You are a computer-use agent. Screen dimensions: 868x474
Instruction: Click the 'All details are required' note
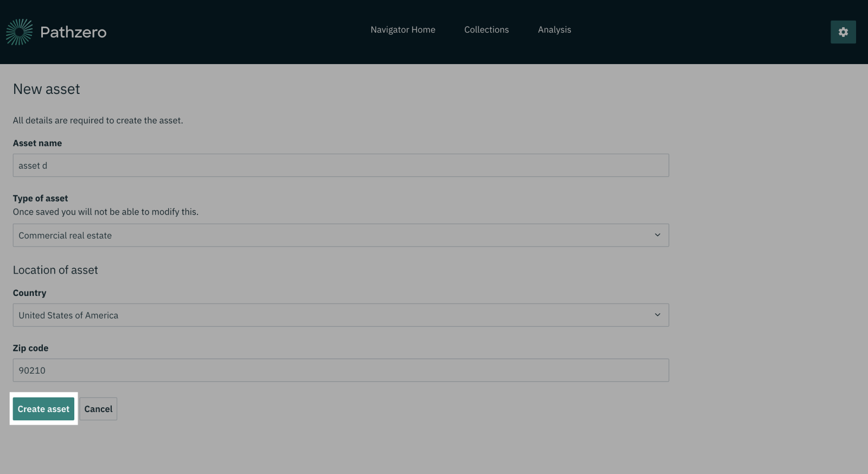pos(98,121)
